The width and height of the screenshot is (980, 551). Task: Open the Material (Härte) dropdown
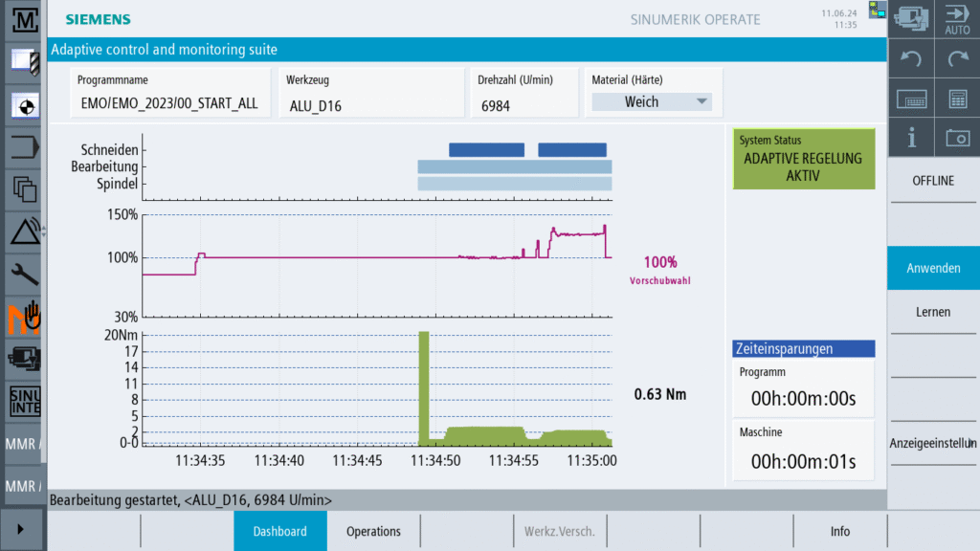pyautogui.click(x=651, y=101)
